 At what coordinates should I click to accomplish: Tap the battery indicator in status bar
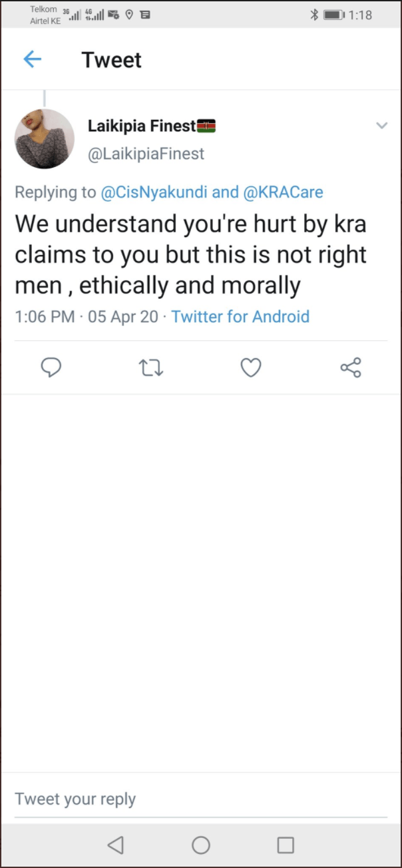[333, 15]
